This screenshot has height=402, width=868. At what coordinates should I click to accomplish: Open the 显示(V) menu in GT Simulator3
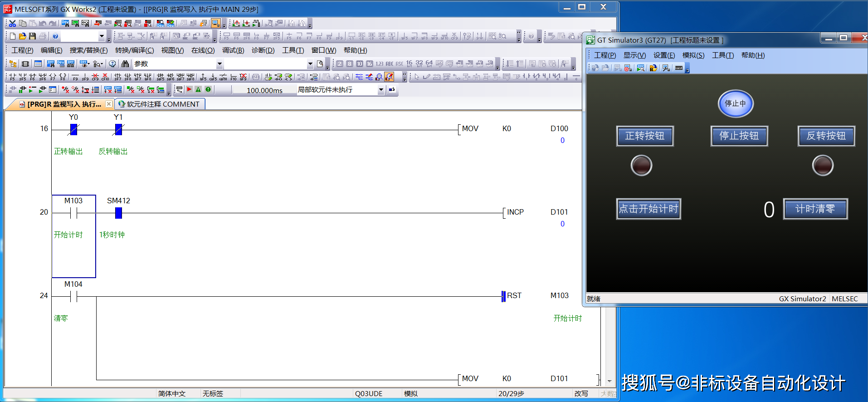tap(634, 55)
